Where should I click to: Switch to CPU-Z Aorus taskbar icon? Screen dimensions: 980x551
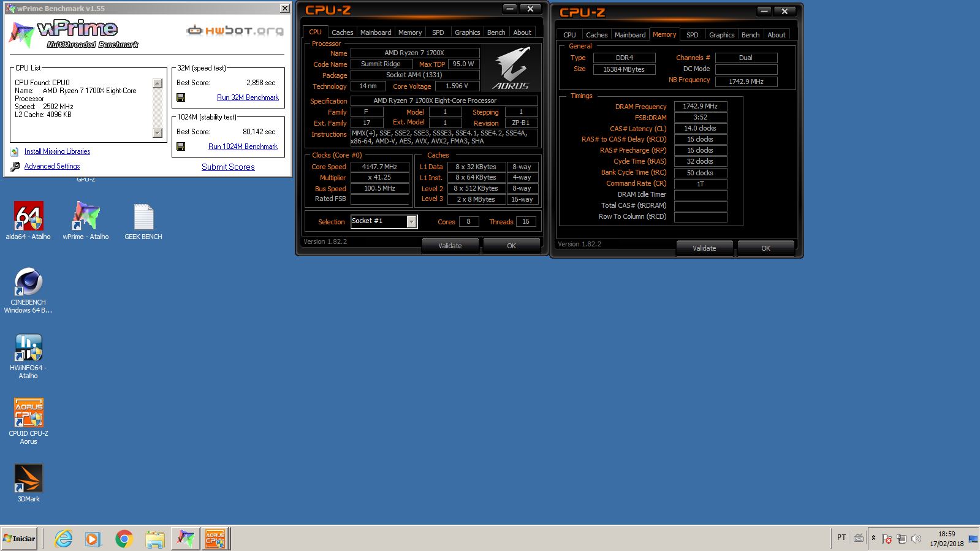tap(215, 539)
